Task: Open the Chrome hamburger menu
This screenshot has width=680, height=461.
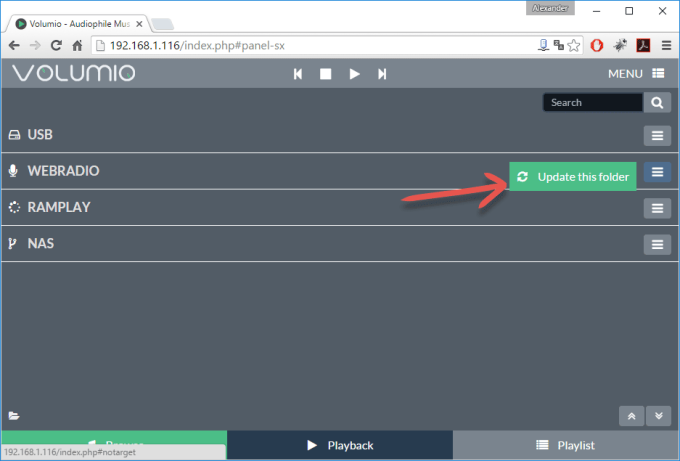Action: click(x=667, y=45)
